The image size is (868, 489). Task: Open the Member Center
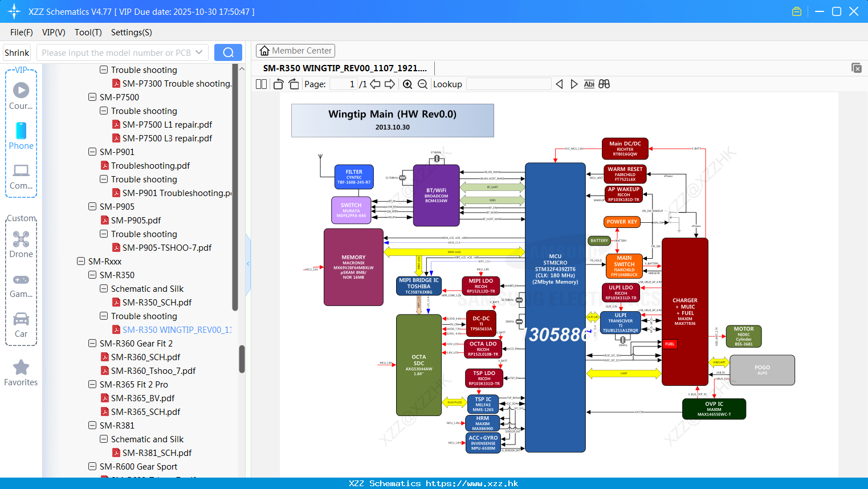point(295,51)
